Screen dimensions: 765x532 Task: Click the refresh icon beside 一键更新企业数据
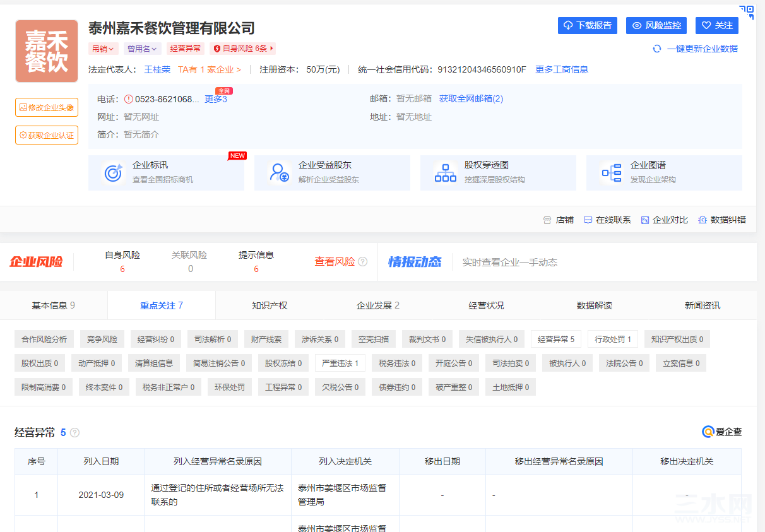(657, 49)
